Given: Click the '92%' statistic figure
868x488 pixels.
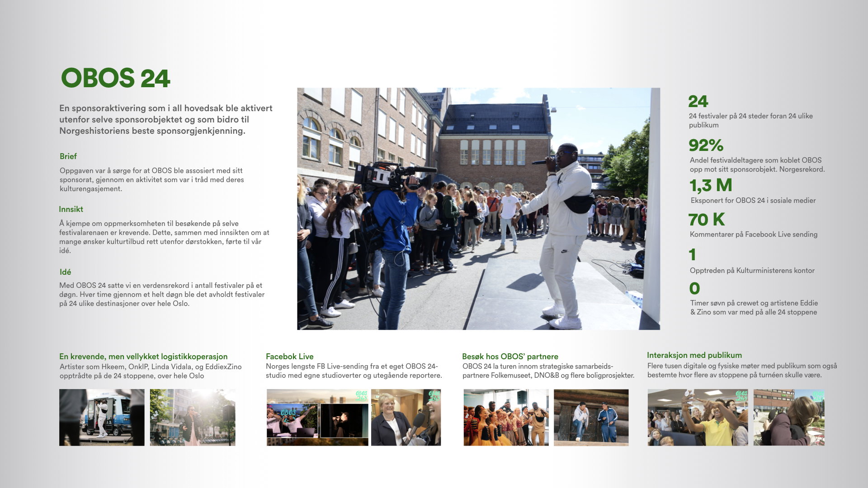Looking at the screenshot, I should pos(706,145).
